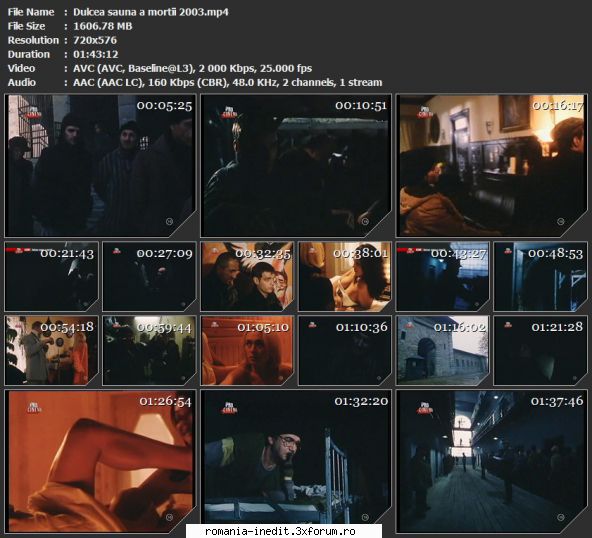Screen dimensions: 592x538
Task: Click the corner circle icon in 00:05:25 thumbnail
Action: pyautogui.click(x=170, y=222)
